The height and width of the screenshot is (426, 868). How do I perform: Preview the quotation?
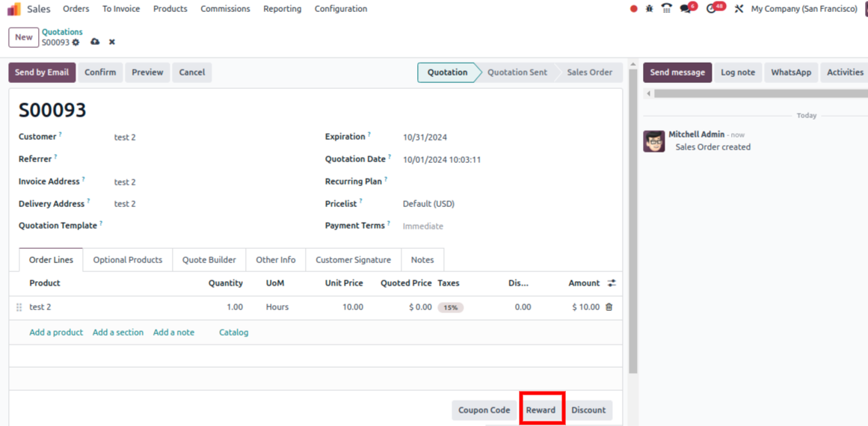tap(147, 72)
